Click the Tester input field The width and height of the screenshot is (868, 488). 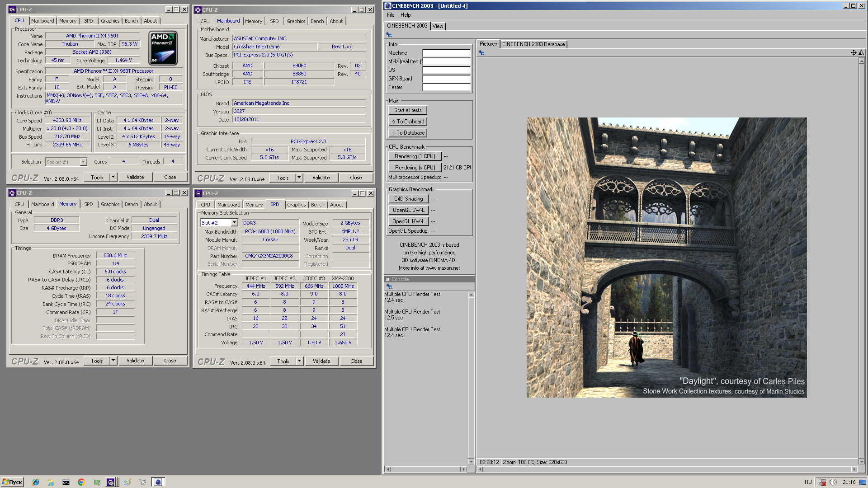pos(446,87)
